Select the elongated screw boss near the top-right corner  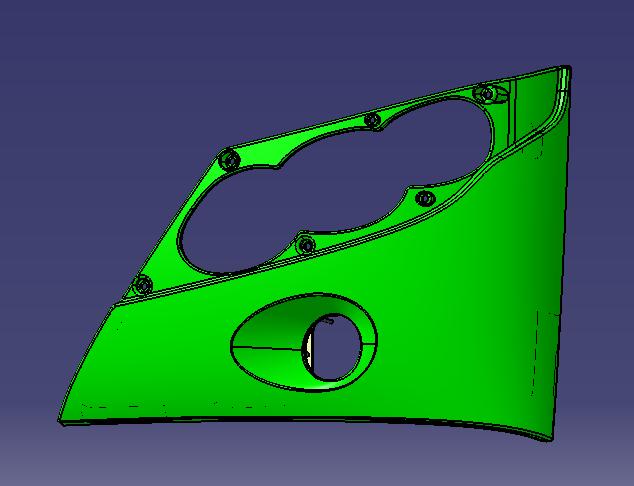490,94
